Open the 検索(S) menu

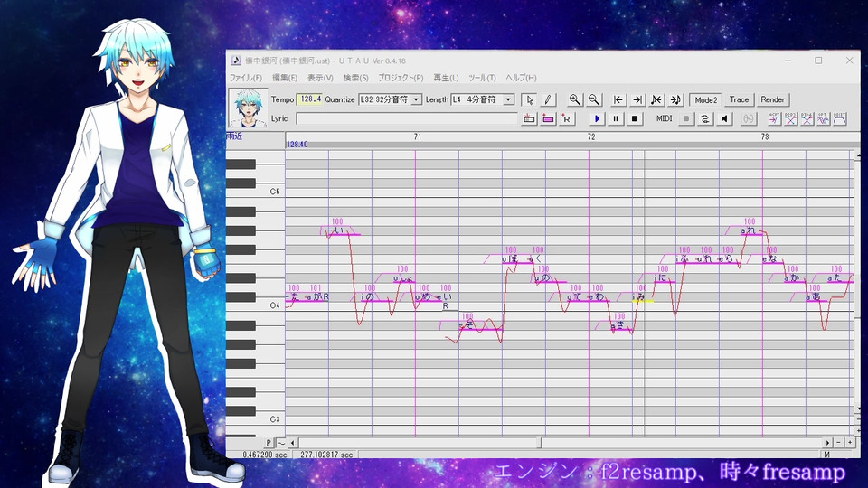356,78
